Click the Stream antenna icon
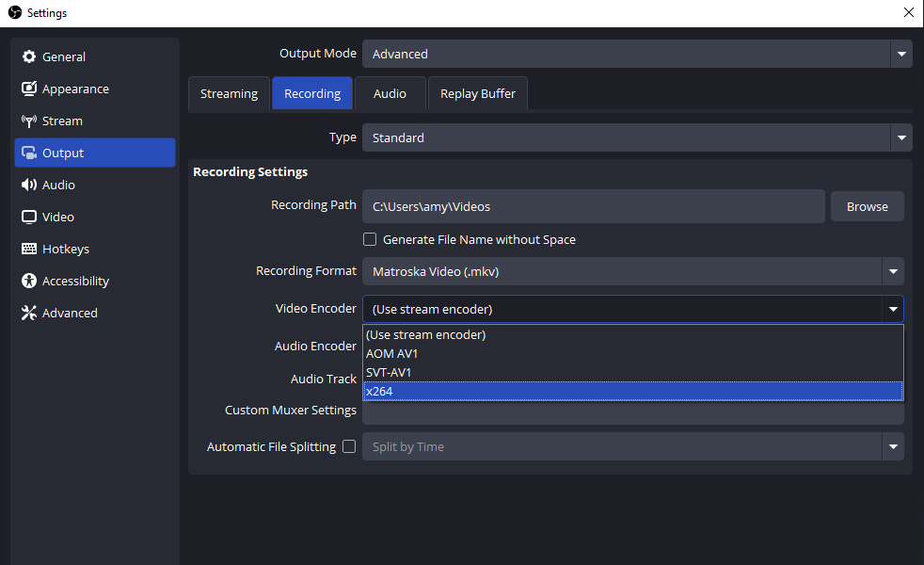The height and width of the screenshot is (565, 924). coord(29,121)
